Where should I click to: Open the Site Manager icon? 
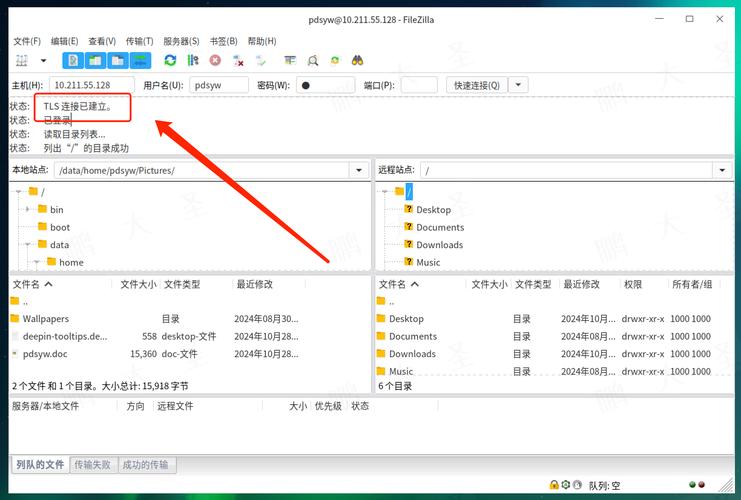[x=22, y=60]
